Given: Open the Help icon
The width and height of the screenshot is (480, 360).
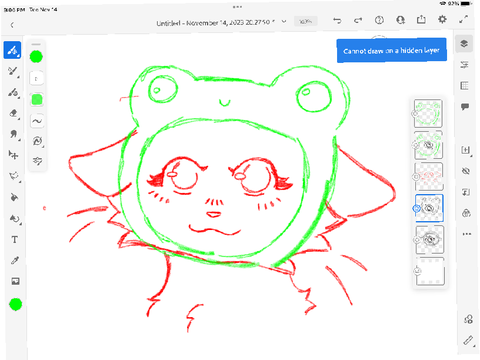Looking at the screenshot, I should (x=379, y=20).
